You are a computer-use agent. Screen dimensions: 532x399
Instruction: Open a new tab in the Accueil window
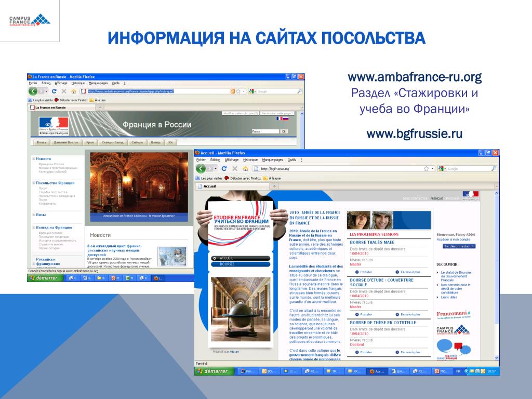274,187
